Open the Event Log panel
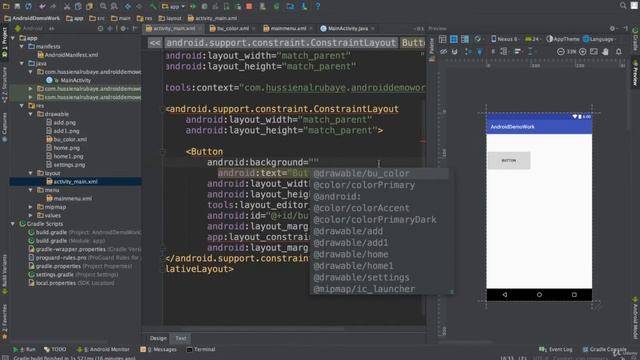Viewport: 640px width, 360px height. pyautogui.click(x=556, y=349)
